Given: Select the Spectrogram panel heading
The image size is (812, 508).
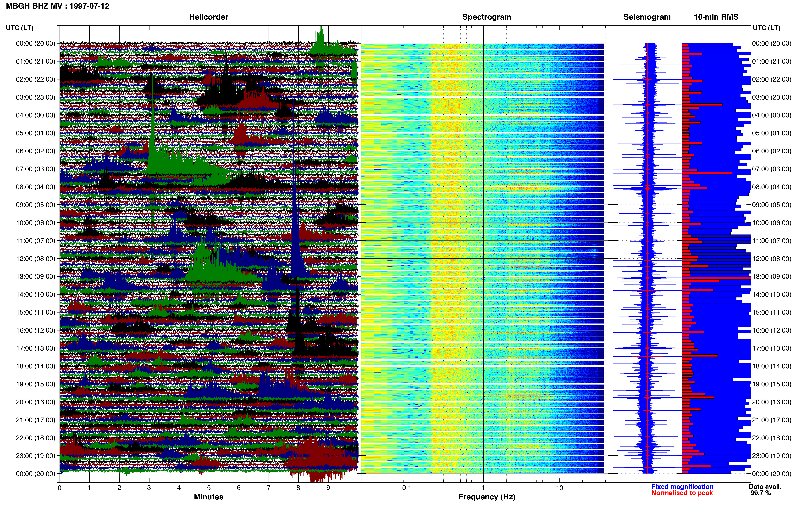Looking at the screenshot, I should 487,17.
